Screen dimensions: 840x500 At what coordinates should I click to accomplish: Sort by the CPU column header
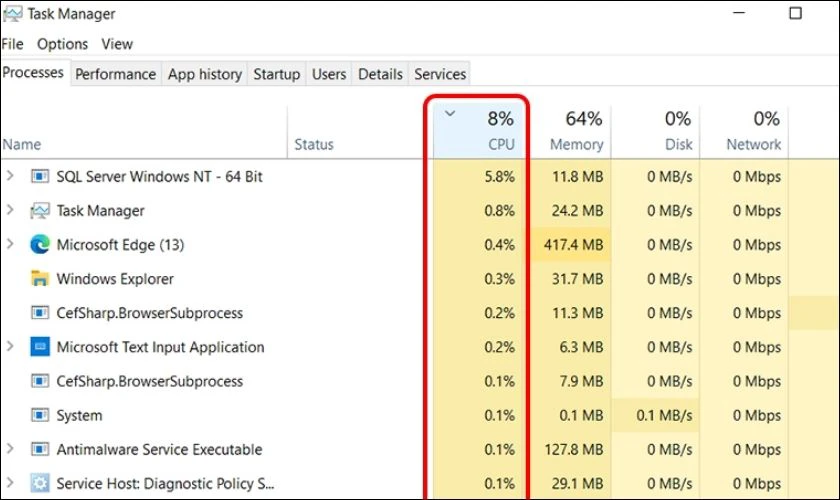pyautogui.click(x=479, y=132)
